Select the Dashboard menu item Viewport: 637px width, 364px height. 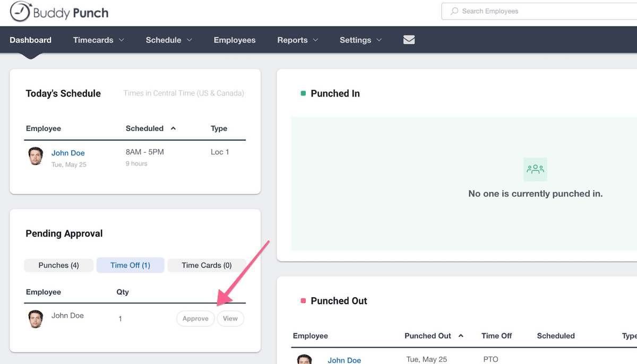coord(30,40)
